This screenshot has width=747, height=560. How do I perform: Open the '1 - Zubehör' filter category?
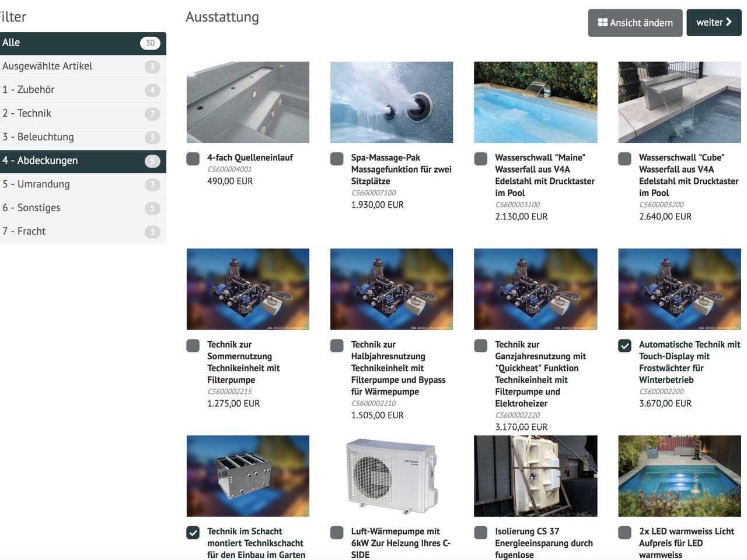point(83,90)
